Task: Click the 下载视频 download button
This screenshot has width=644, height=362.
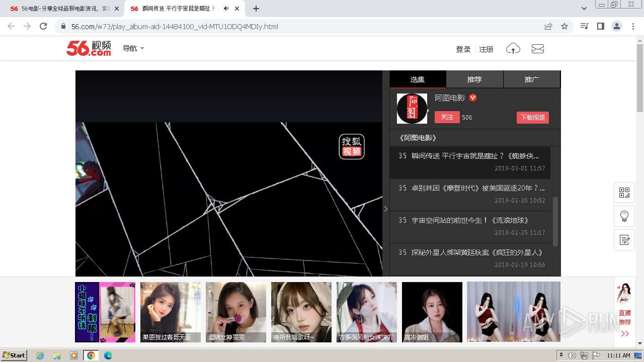Action: pyautogui.click(x=533, y=117)
